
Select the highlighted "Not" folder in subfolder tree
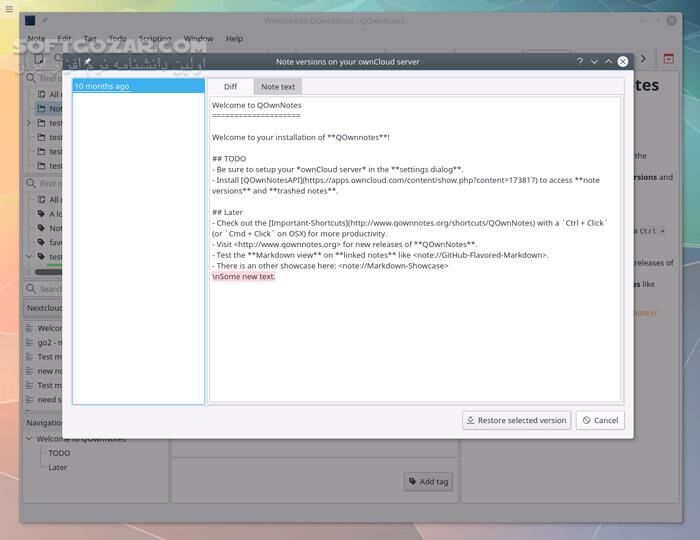pyautogui.click(x=49, y=108)
